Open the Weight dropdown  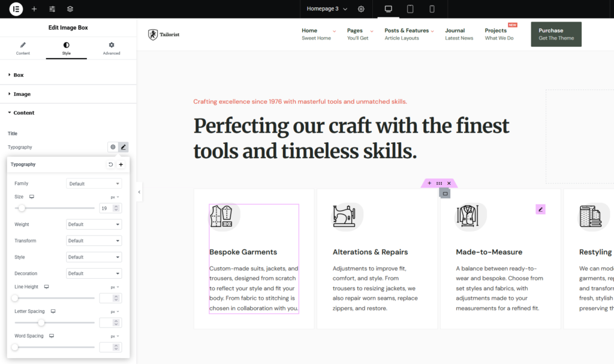pos(94,224)
